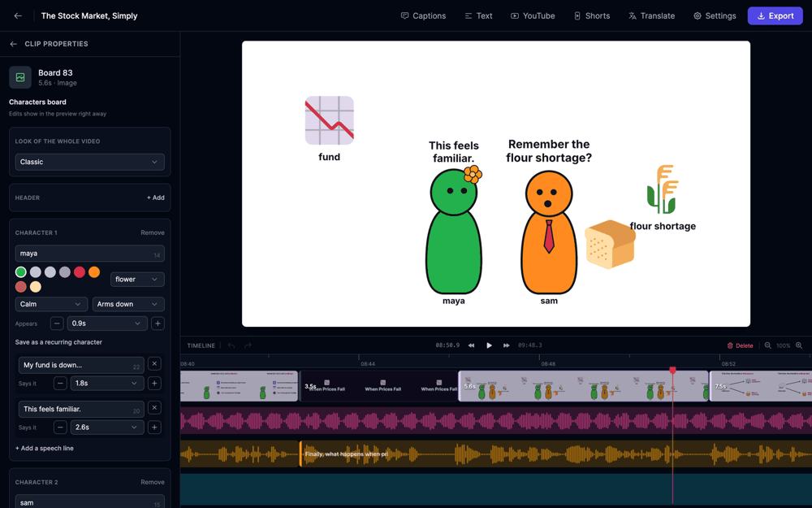The image size is (812, 508).
Task: Edit the sam name field
Action: click(89, 502)
